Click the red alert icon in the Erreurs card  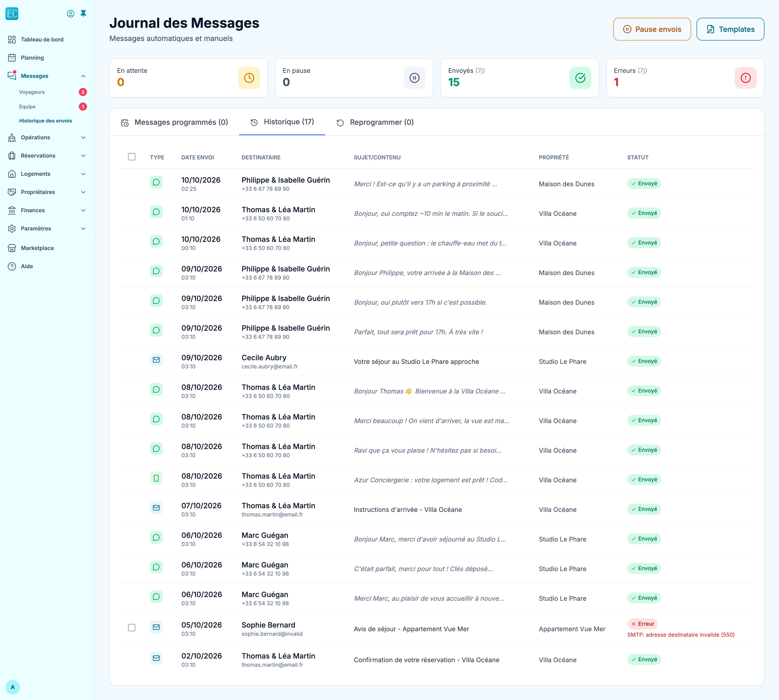point(746,78)
